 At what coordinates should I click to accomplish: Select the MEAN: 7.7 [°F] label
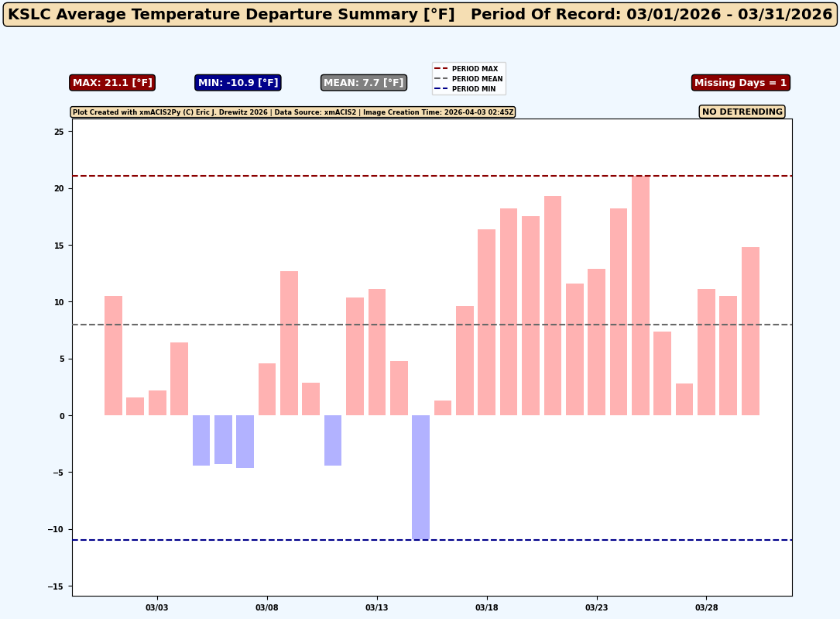point(364,83)
